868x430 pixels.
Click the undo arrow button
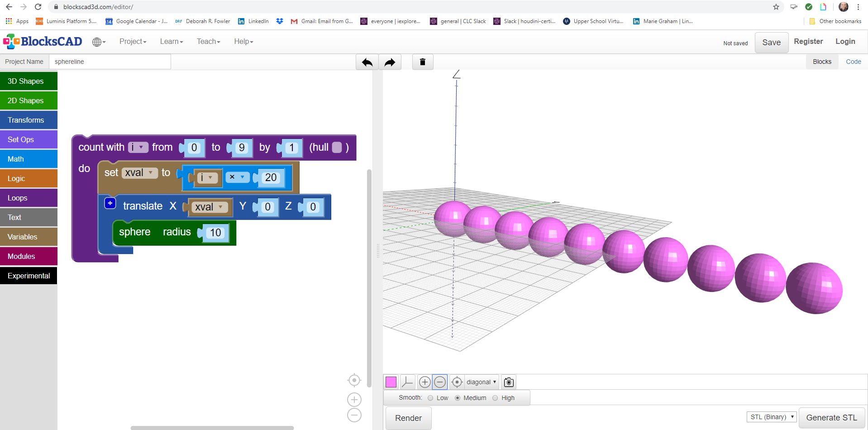pos(367,62)
